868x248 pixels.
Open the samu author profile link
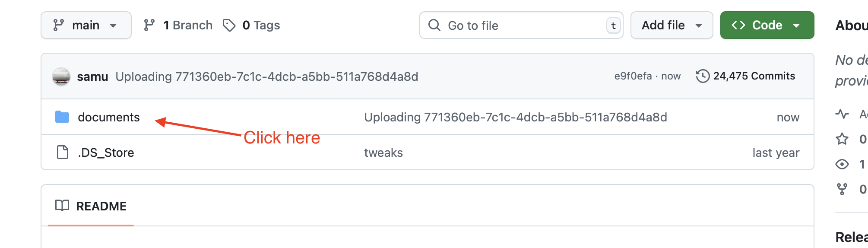pyautogui.click(x=92, y=76)
